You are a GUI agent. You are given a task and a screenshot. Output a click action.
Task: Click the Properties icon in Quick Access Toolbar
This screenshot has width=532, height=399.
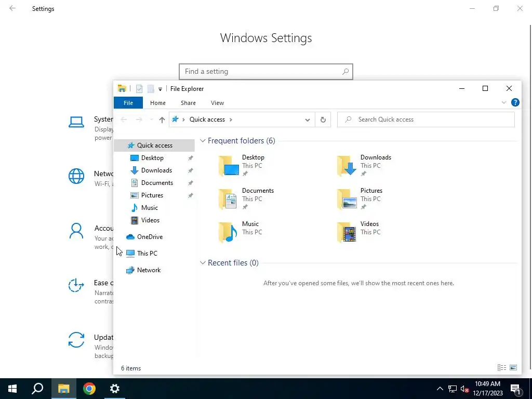[139, 89]
